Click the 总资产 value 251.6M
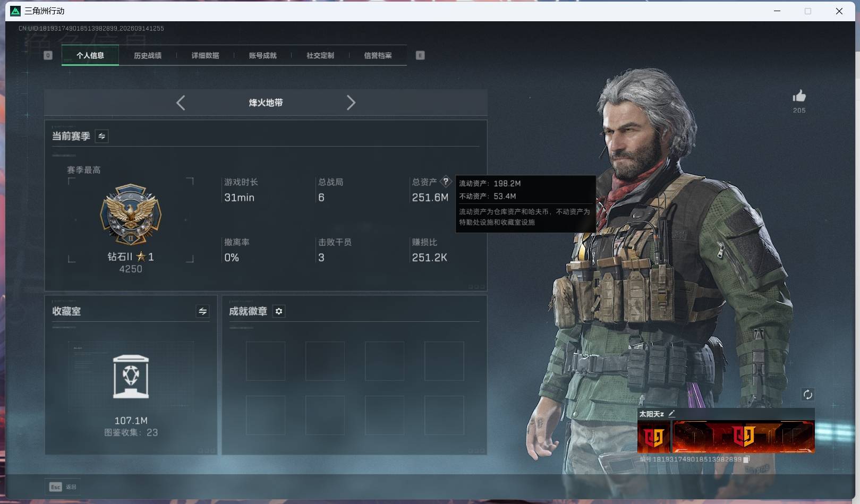The height and width of the screenshot is (504, 860). coord(430,198)
